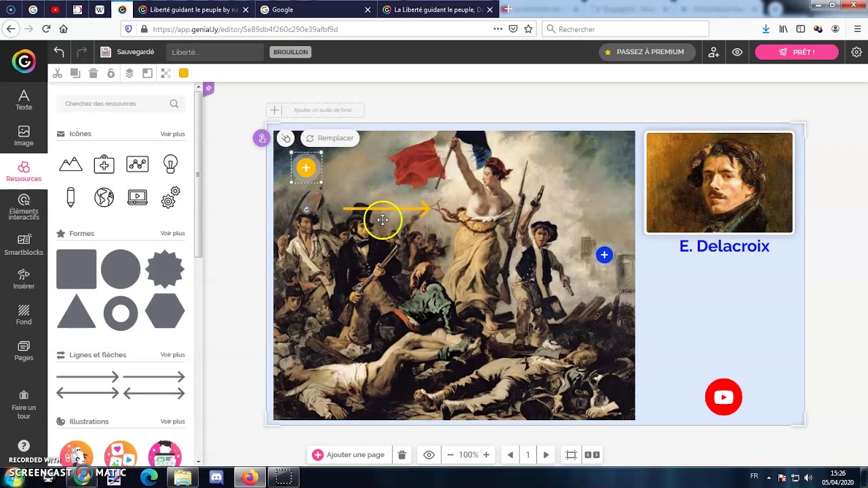Start the Faire un tour guide
868x488 pixels.
point(24,404)
